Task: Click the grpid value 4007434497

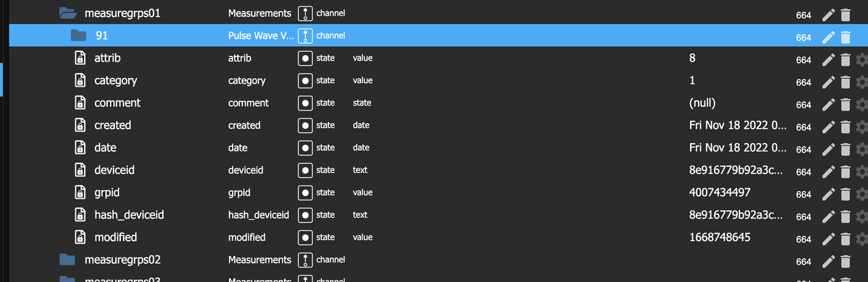Action: 720,192
